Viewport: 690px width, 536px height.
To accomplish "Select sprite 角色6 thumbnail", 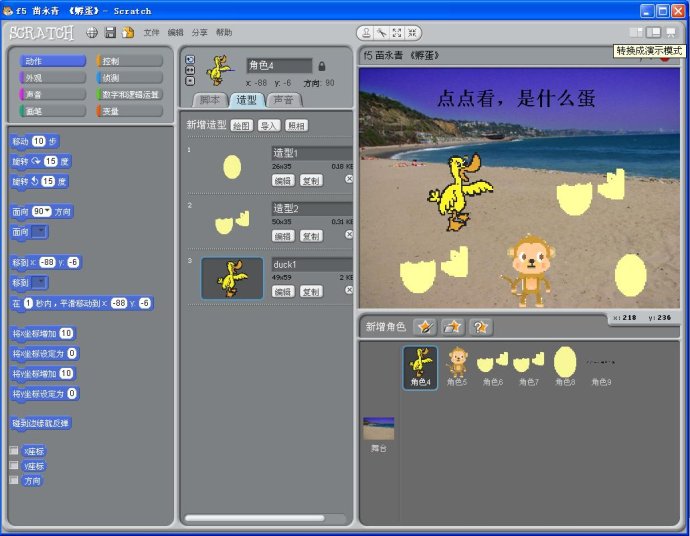I will coord(493,367).
